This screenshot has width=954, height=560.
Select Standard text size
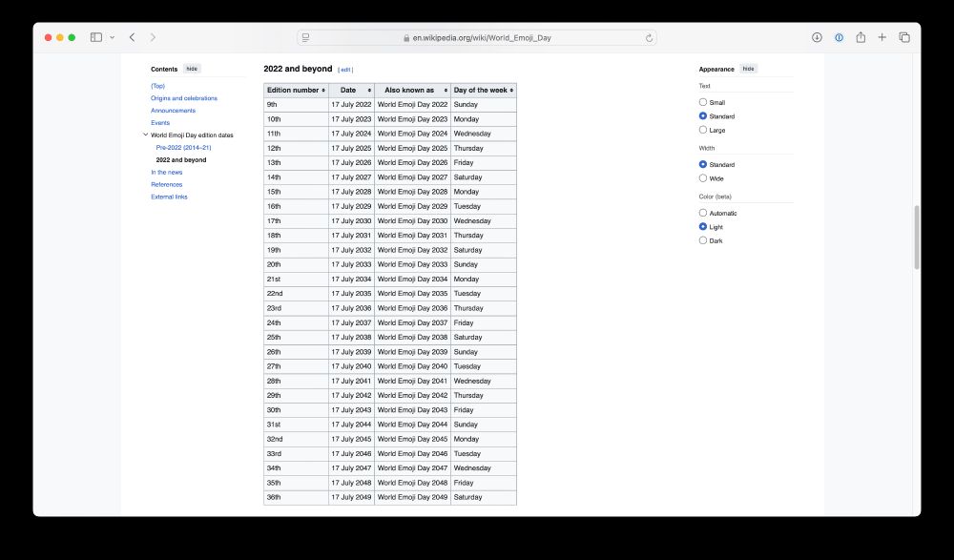(x=703, y=115)
